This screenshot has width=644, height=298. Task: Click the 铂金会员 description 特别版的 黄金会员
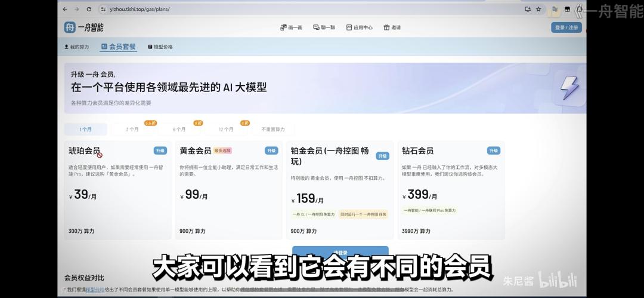[x=338, y=178]
